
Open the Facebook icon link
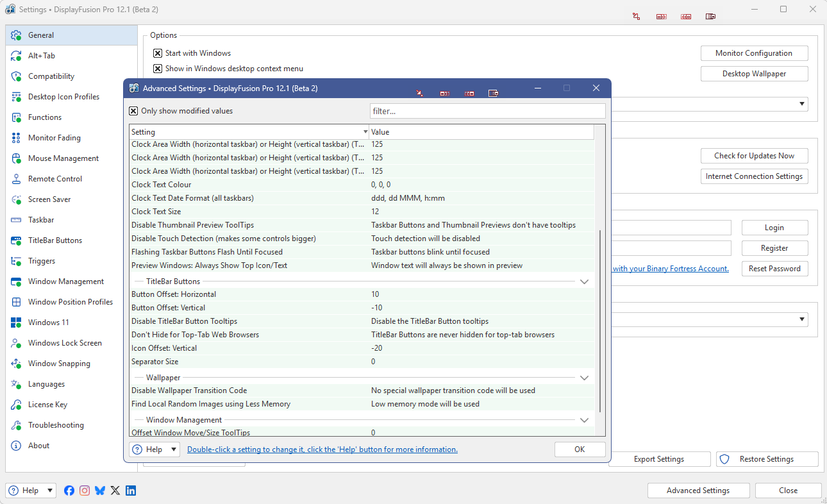pos(69,491)
